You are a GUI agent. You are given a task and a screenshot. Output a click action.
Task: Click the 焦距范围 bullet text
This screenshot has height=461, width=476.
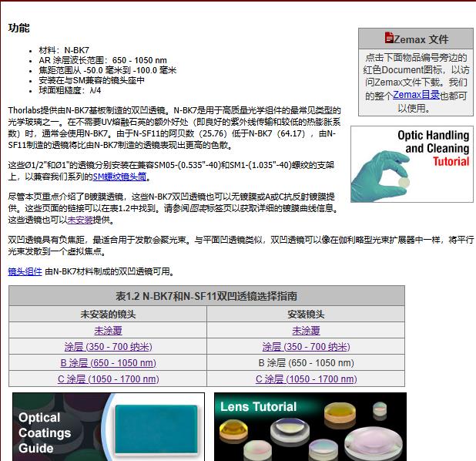click(108, 70)
